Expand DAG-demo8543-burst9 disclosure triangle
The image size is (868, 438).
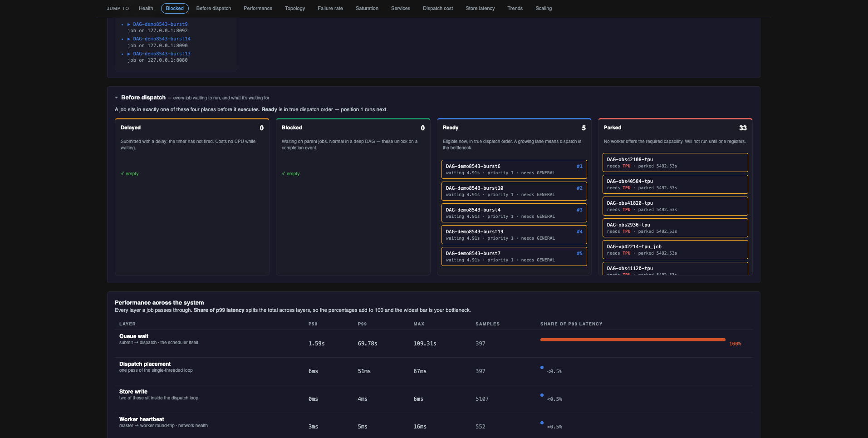129,25
